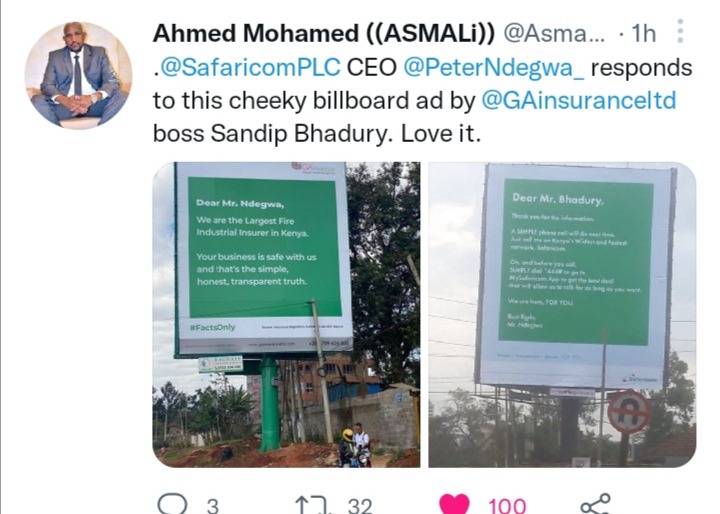
Task: Open the tweet via 1h timestamp
Action: click(643, 34)
